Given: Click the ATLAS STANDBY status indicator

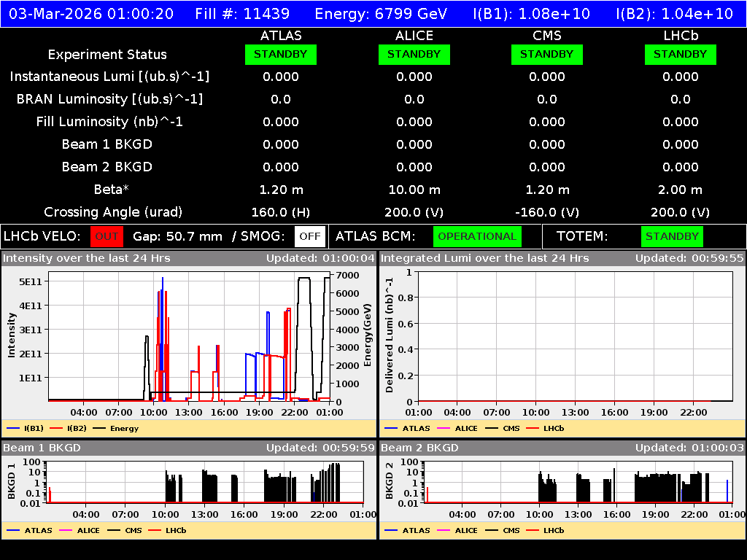Looking at the screenshot, I should pyautogui.click(x=281, y=54).
